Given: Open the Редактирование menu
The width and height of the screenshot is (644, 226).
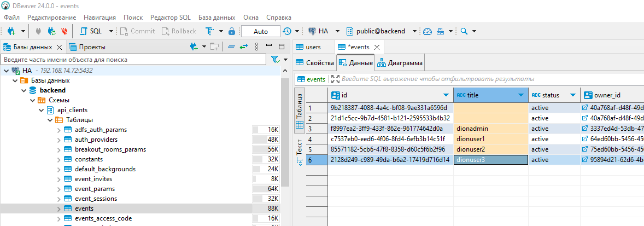Looking at the screenshot, I should click(52, 18).
